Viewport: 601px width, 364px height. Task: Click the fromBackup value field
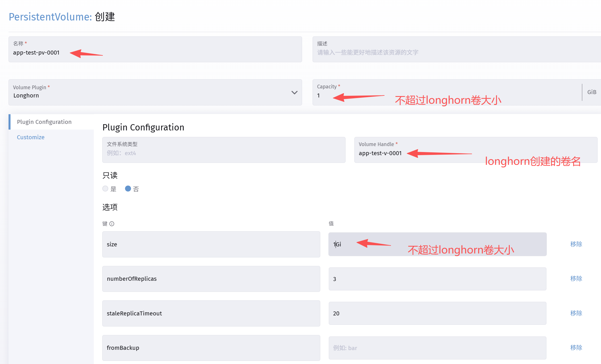click(x=437, y=348)
